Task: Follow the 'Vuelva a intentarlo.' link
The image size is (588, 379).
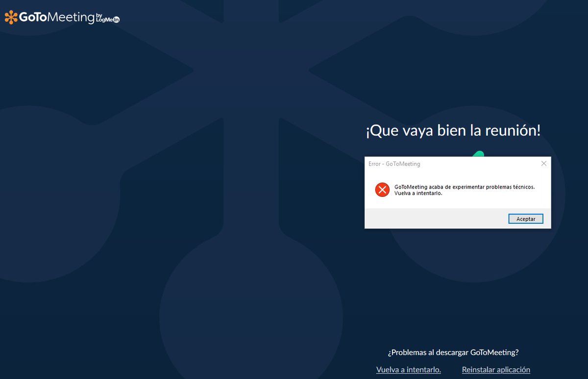Action: 409,370
